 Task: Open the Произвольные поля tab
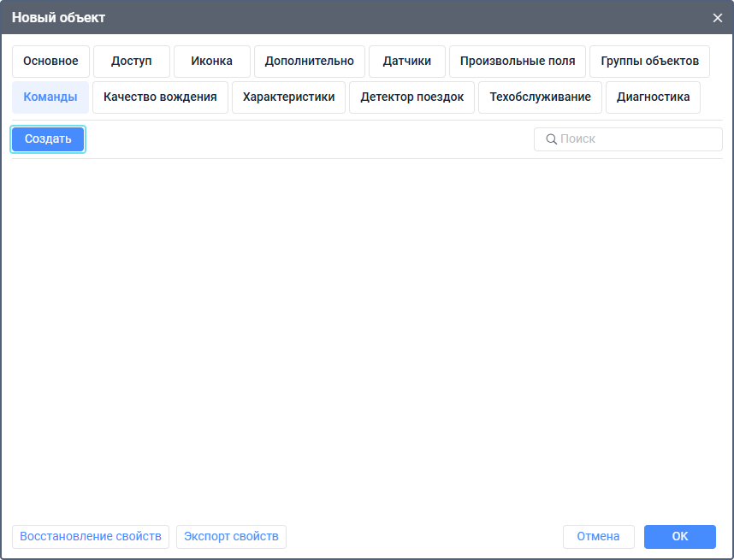[x=518, y=62]
